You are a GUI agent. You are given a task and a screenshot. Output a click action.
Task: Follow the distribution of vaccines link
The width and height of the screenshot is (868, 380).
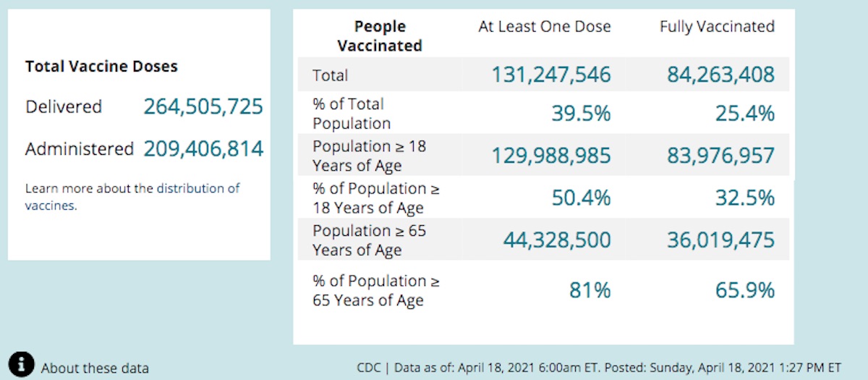(197, 189)
